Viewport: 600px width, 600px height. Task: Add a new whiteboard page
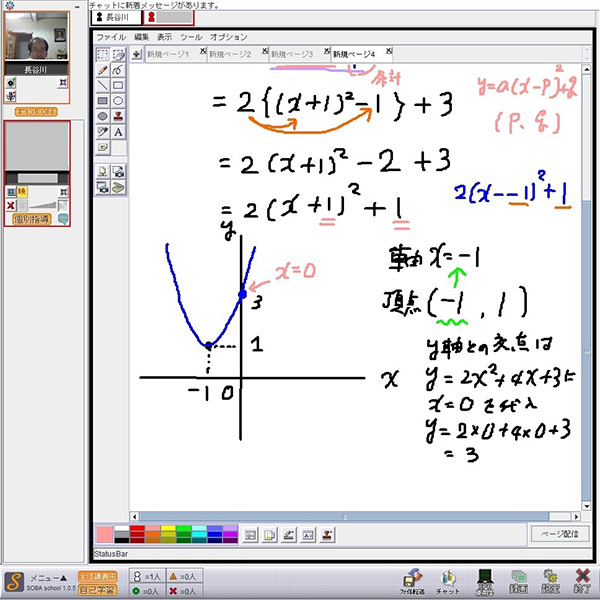coord(136,54)
